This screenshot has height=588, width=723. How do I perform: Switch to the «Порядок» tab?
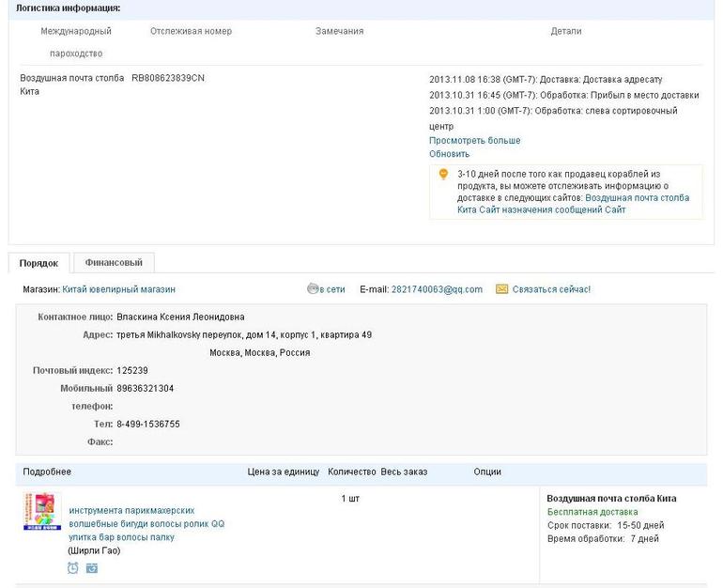pos(38,263)
